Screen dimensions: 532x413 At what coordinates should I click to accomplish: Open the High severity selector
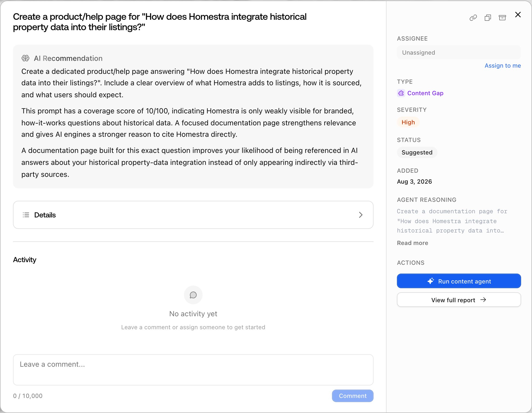tap(408, 122)
